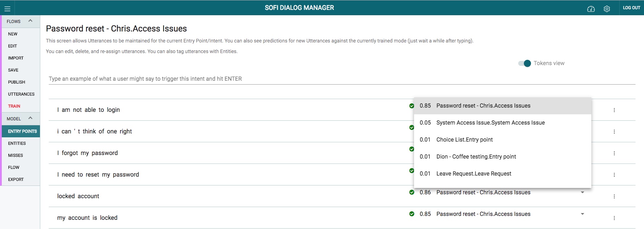644x229 pixels.
Task: Click green check icon for 'my account is locked'
Action: coord(412,214)
